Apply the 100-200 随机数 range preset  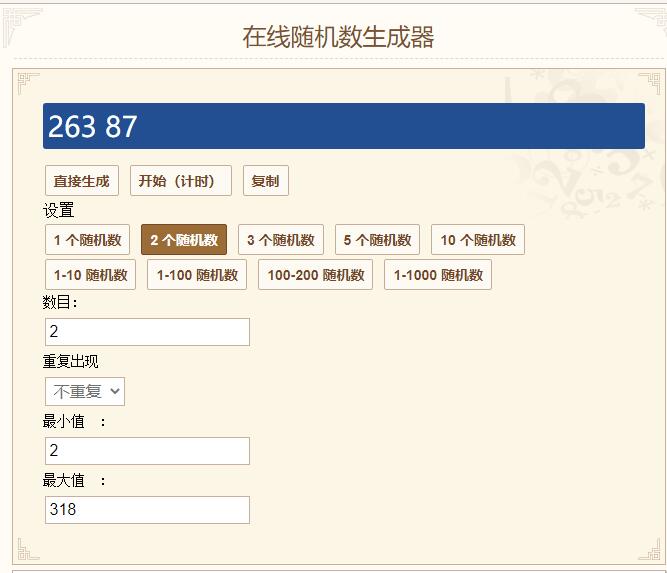tap(315, 275)
